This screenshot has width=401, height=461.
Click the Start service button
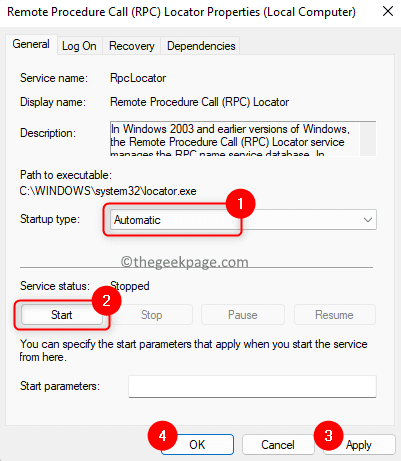[x=62, y=315]
